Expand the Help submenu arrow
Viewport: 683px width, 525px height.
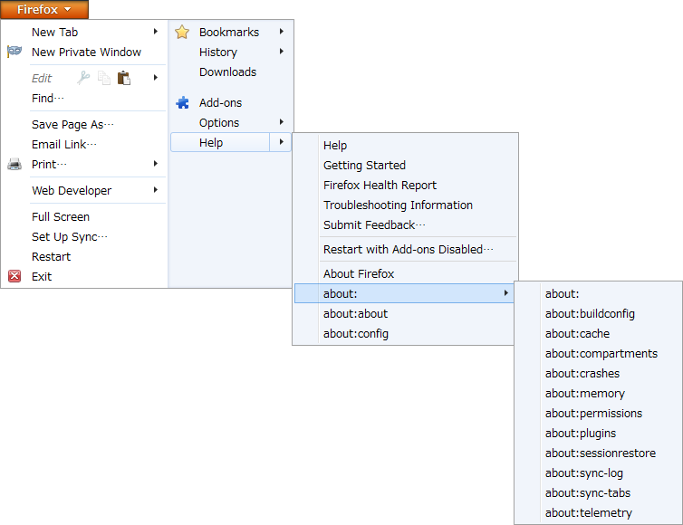point(281,142)
